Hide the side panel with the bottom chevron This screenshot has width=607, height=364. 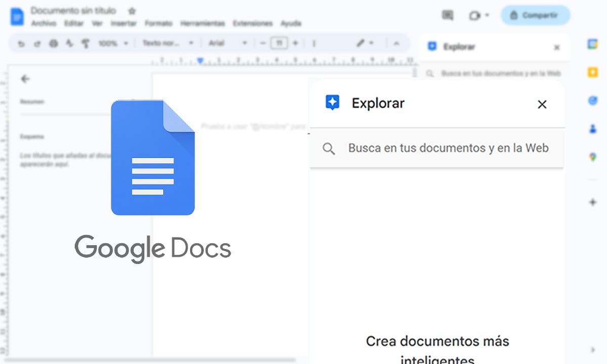click(593, 349)
